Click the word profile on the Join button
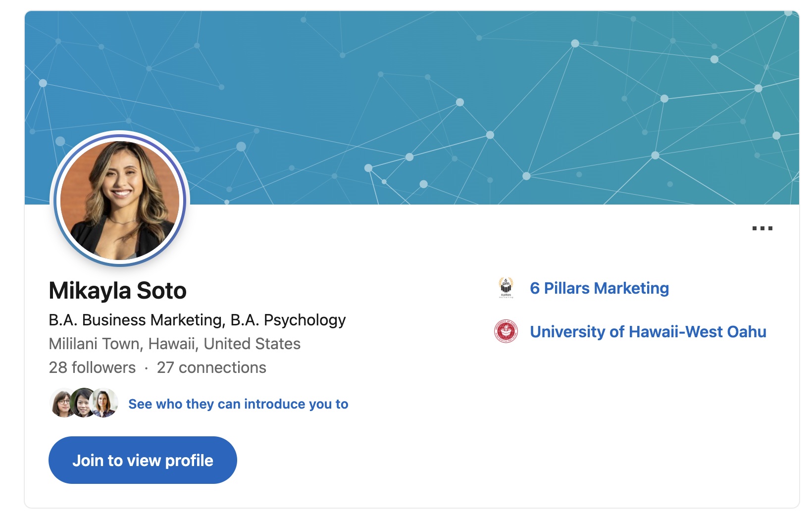This screenshot has width=812, height=522. pos(189,461)
